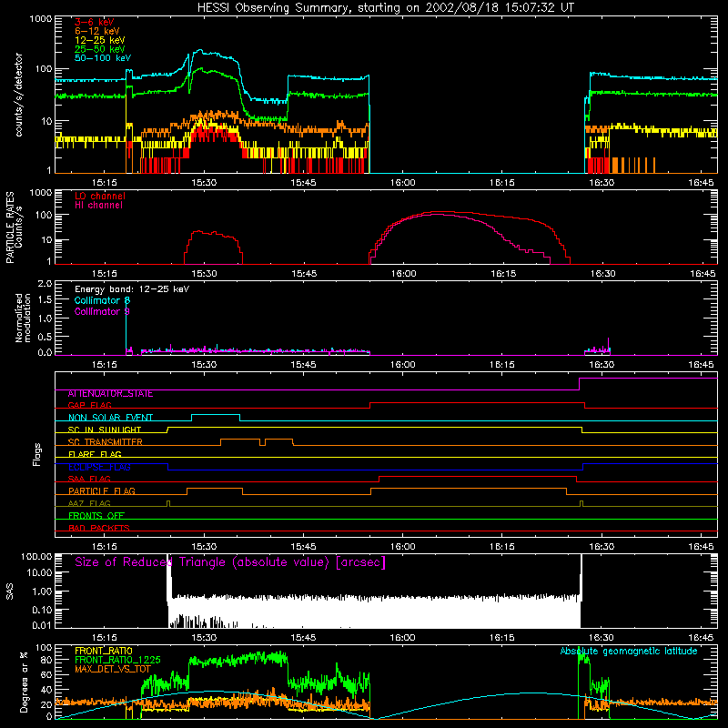Click the SC_TRANSMITTER flag label
Screen dimensions: 728x728
click(x=106, y=442)
